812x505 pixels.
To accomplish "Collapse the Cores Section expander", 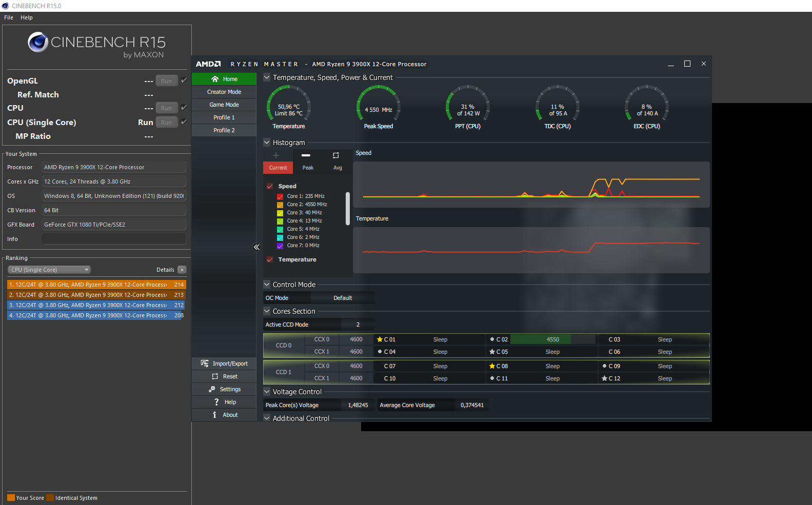I will click(x=267, y=311).
